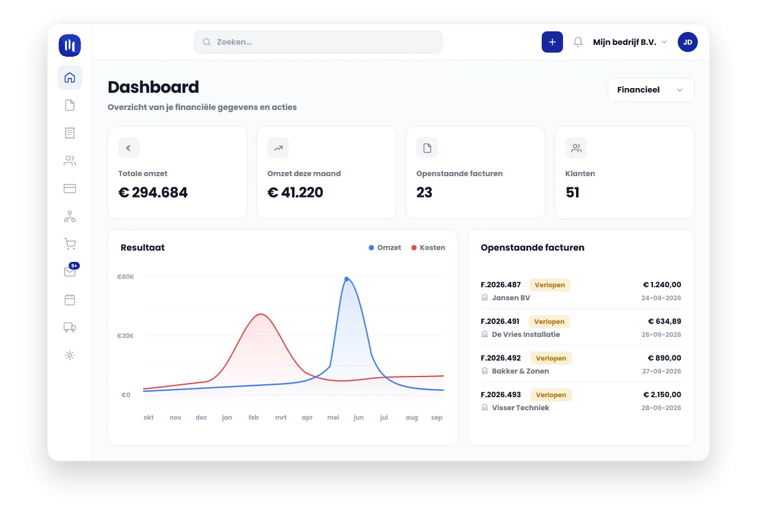Open the organization chart icon in sidebar
The image size is (757, 532).
pos(70,216)
